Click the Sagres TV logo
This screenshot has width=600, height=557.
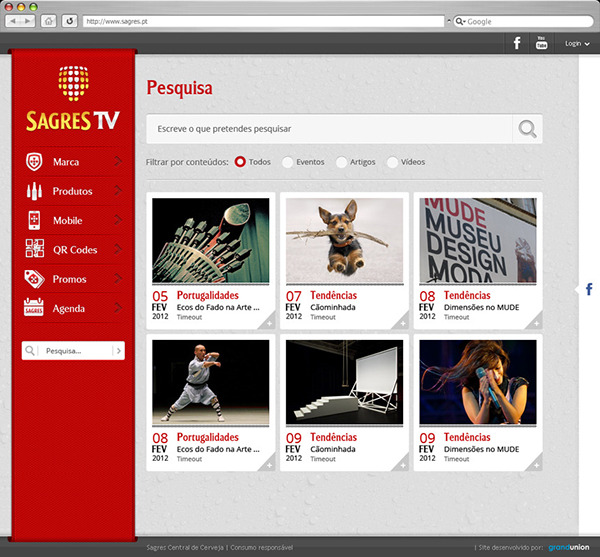73,99
